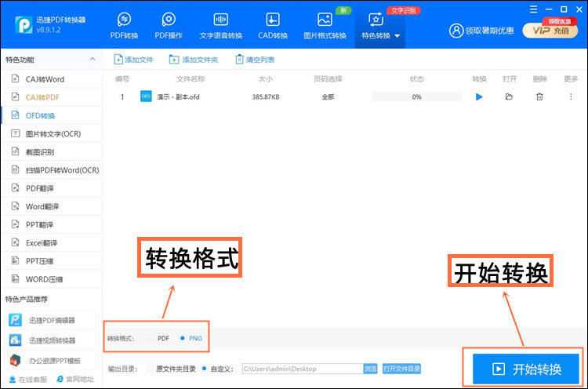Screen dimensions: 588x389
Task: Click the 开始转换 button
Action: coord(526,369)
